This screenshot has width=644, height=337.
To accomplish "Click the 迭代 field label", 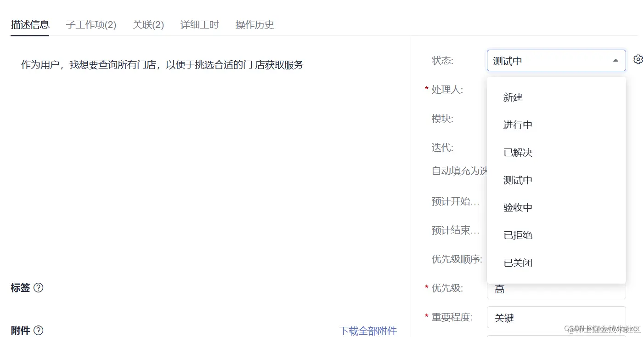I will coord(442,147).
